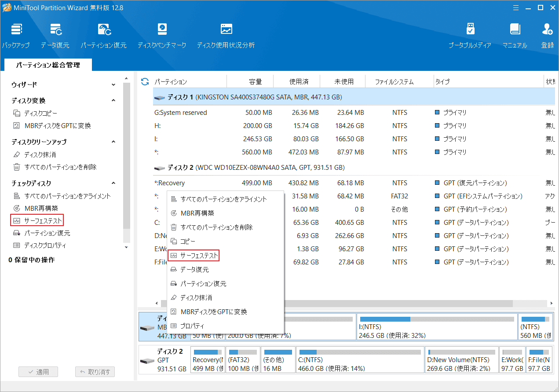Viewport: 559px width, 392px height.
Task: Choose MBRディスクをGPTに変換 in context menu
Action: 225,312
